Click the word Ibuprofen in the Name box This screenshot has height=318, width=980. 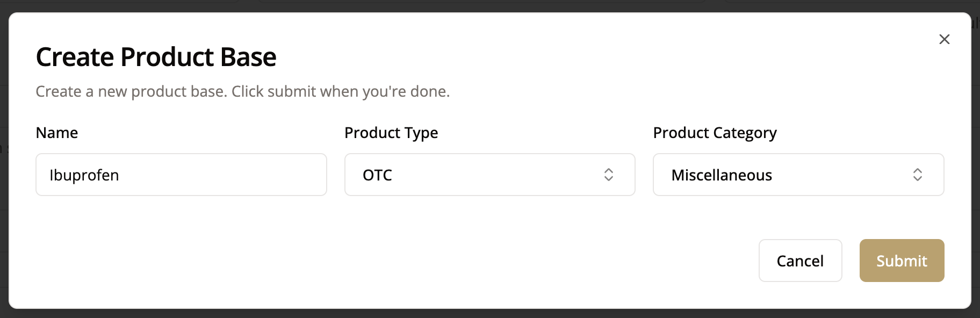84,175
